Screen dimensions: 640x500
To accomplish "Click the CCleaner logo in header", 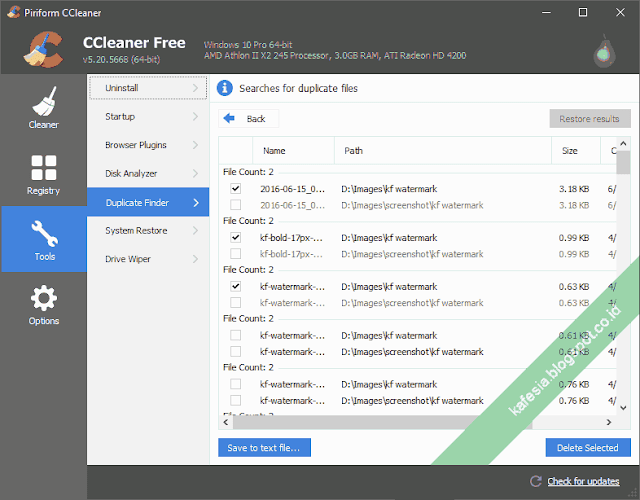I will click(44, 50).
